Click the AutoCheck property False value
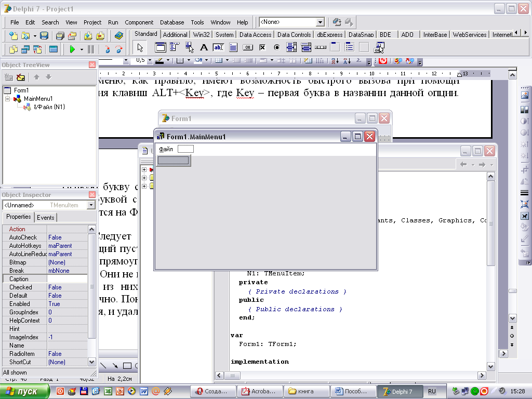The image size is (532, 399). pos(67,237)
